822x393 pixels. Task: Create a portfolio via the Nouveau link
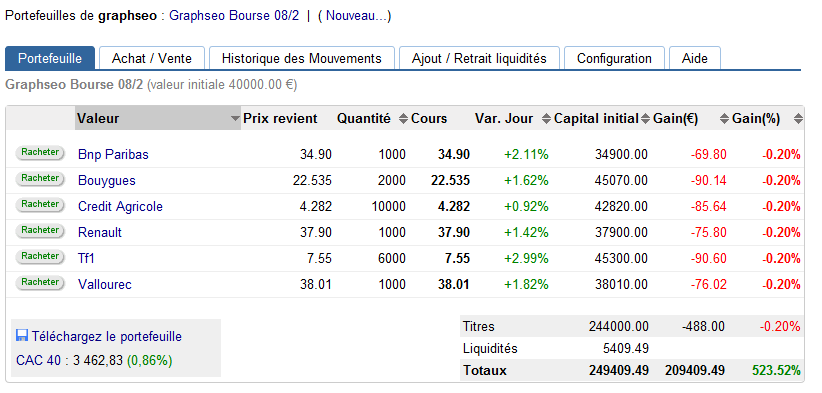click(354, 15)
